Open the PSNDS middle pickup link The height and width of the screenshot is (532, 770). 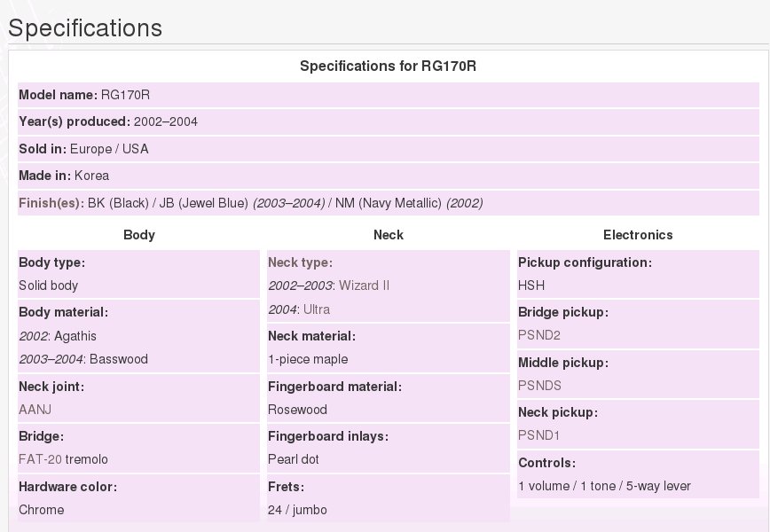[539, 385]
